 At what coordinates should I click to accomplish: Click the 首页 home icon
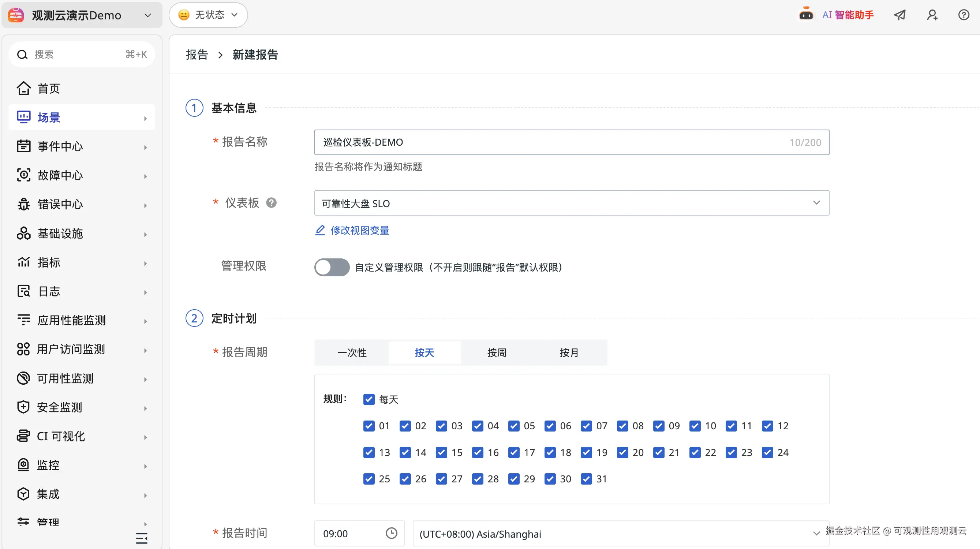tap(23, 88)
